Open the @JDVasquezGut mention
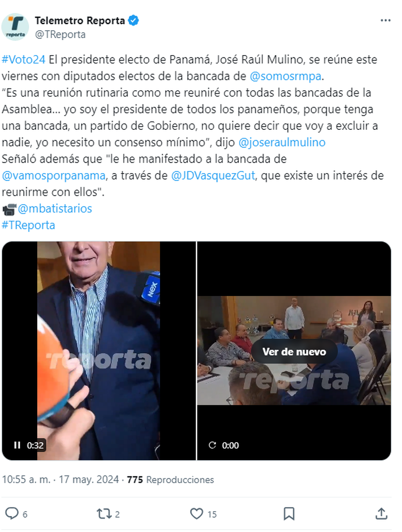This screenshot has width=402, height=532. [213, 175]
